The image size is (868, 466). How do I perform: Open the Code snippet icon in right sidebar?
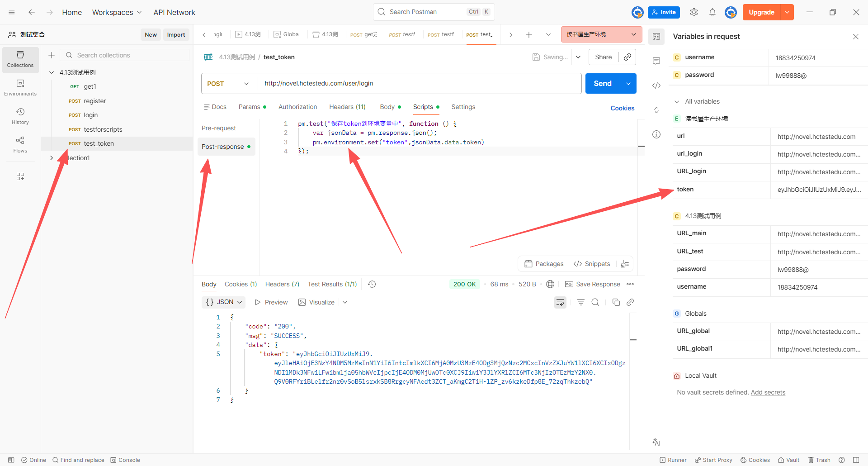pos(656,86)
